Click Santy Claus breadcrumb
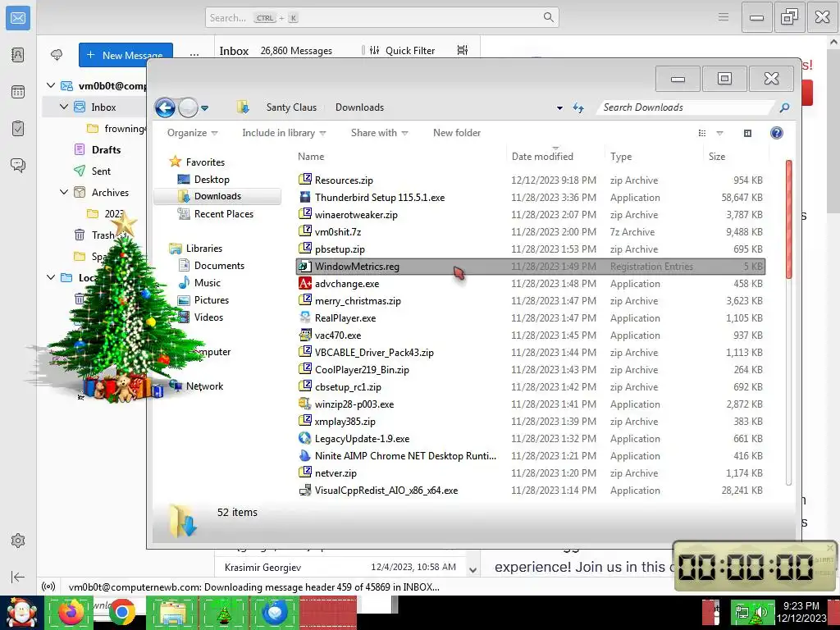Screen dimensions: 840x630 click(x=291, y=107)
